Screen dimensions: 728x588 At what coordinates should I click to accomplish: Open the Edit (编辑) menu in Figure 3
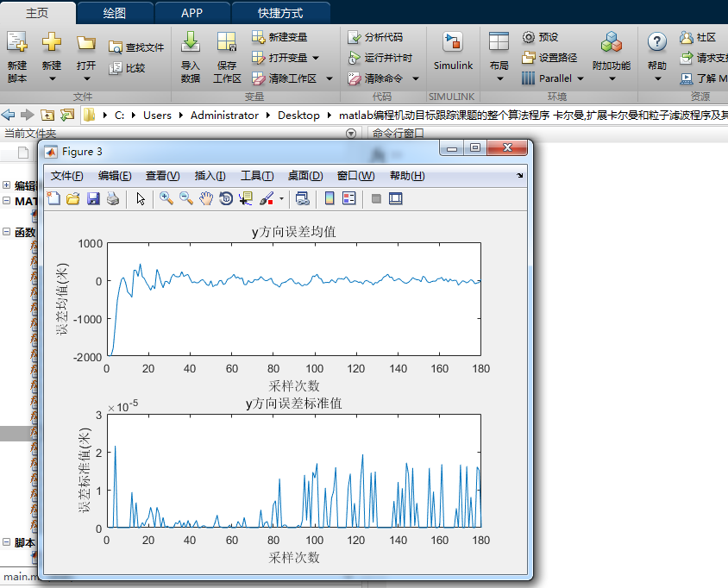click(115, 175)
